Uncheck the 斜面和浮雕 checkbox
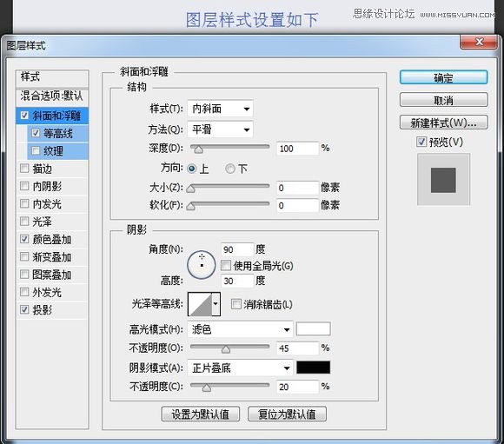The height and width of the screenshot is (444, 504). (x=24, y=115)
